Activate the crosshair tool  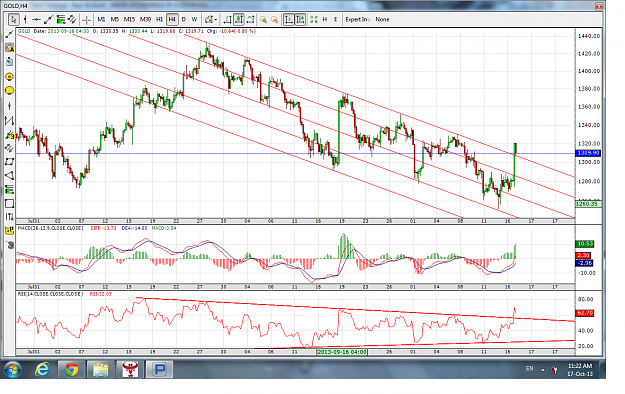click(x=86, y=19)
